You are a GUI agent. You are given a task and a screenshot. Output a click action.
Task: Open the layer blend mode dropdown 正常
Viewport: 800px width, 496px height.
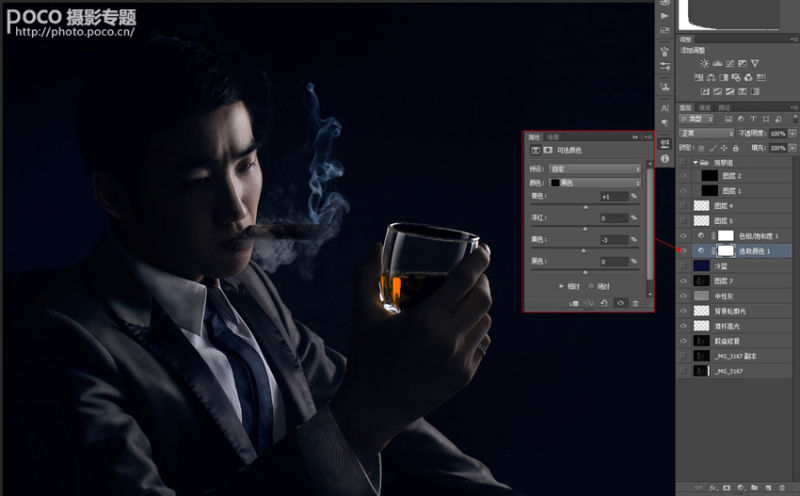(706, 132)
